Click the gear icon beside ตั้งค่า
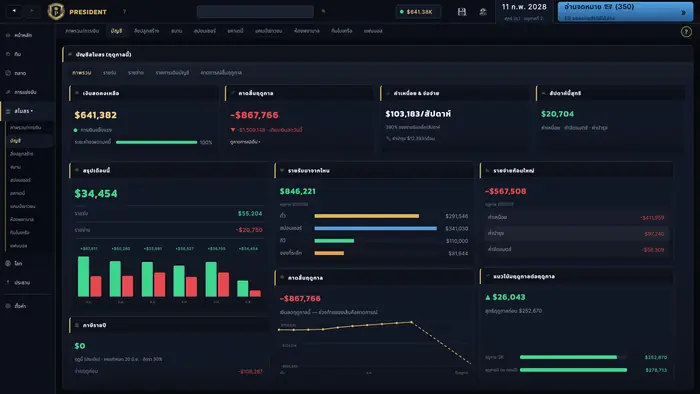This screenshot has width=700, height=394. click(8, 306)
